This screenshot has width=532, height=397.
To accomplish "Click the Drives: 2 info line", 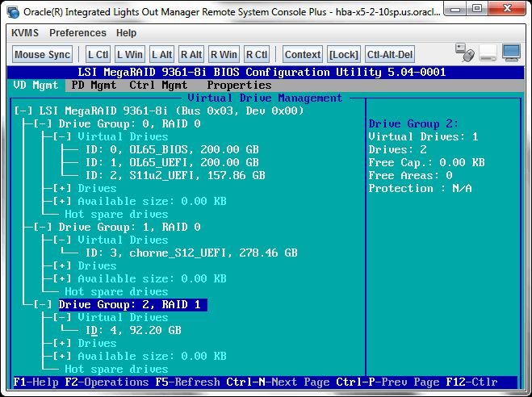I will [x=397, y=149].
